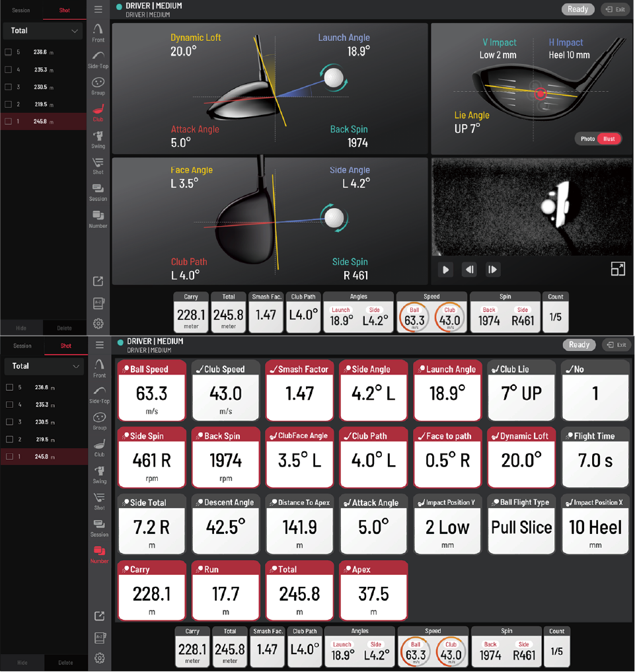
Task: Expand Total dropdown in number-grid screen
Action: (44, 366)
